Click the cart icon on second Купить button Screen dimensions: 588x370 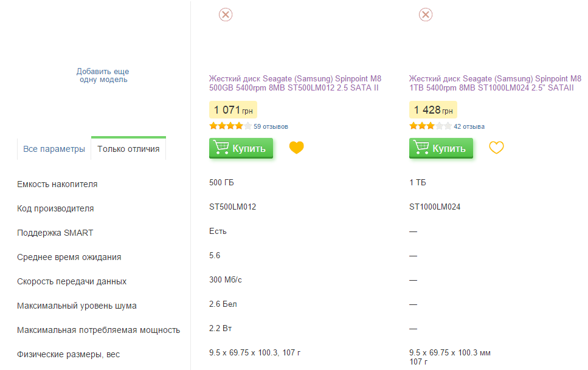(420, 147)
